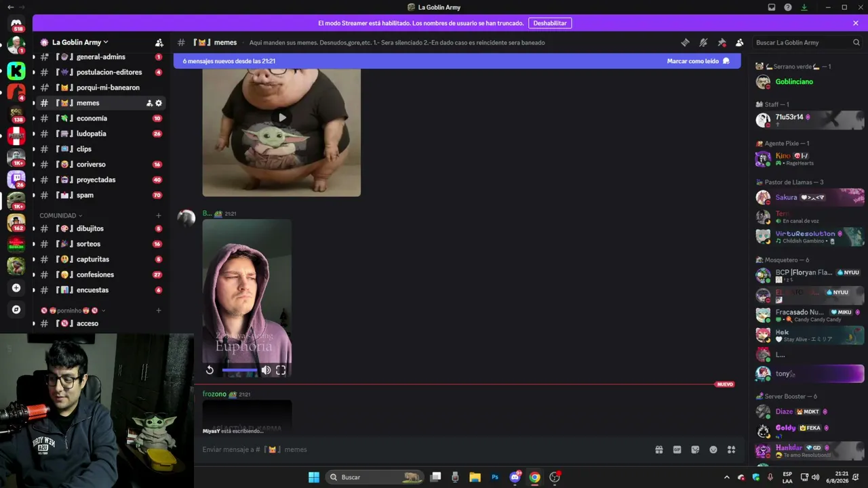The width and height of the screenshot is (868, 488).
Task: Toggle video volume mute speaker
Action: coord(266,370)
